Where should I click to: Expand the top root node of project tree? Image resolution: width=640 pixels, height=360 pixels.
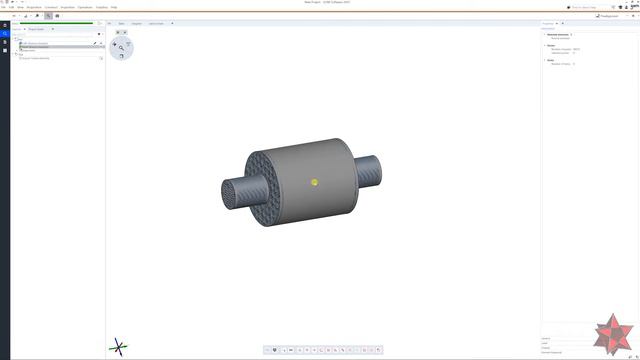(x=13, y=39)
